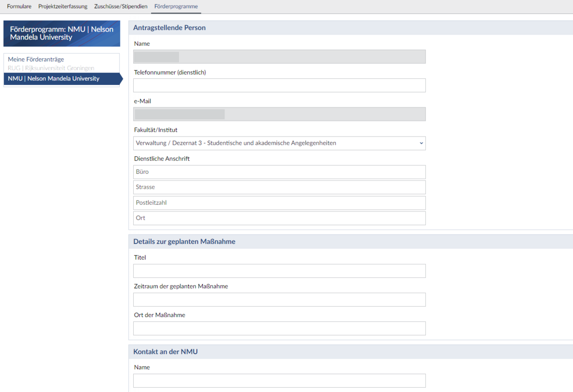
Task: Click the Postleitzahl input field
Action: 279,202
